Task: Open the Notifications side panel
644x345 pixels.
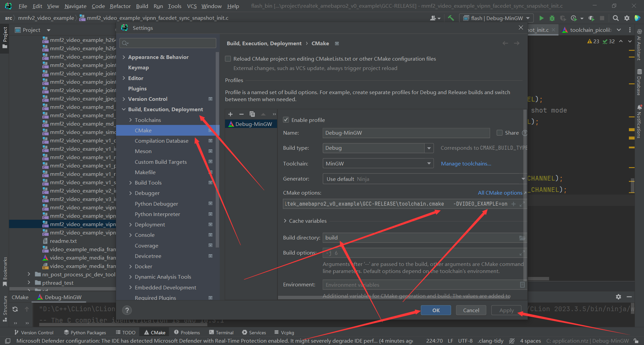Action: click(x=639, y=121)
